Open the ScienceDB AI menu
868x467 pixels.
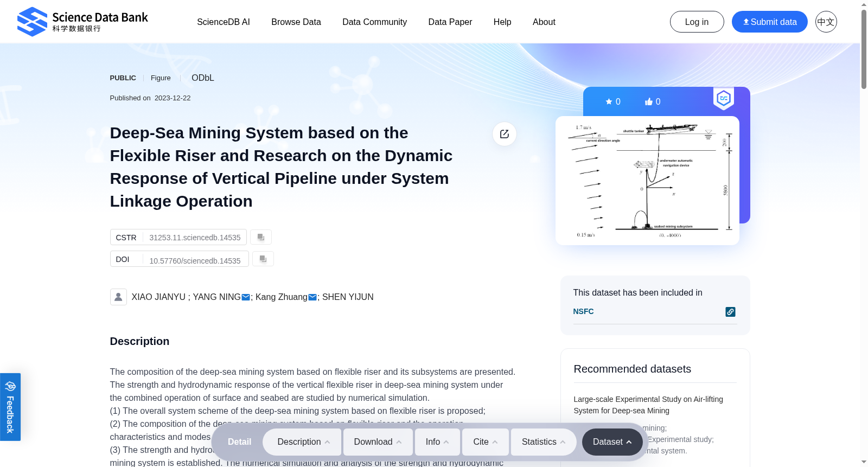tap(224, 22)
